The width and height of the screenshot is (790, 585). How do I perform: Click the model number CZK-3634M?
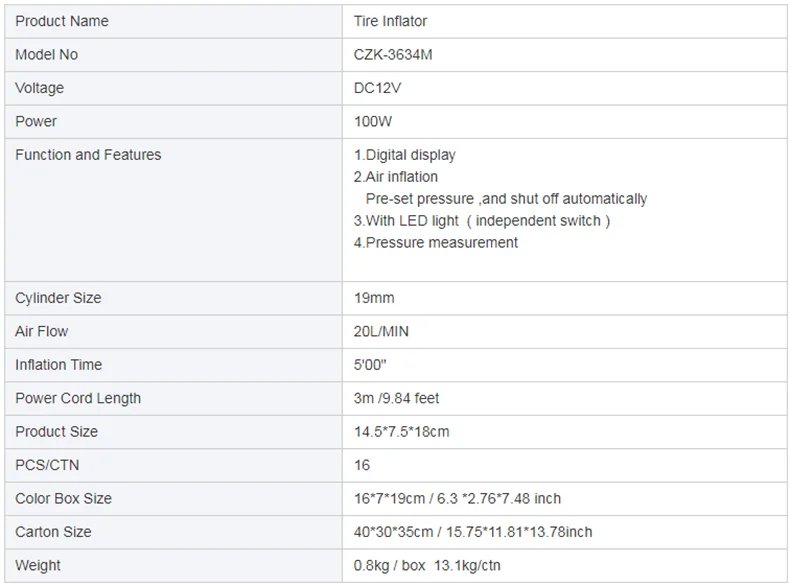[394, 55]
